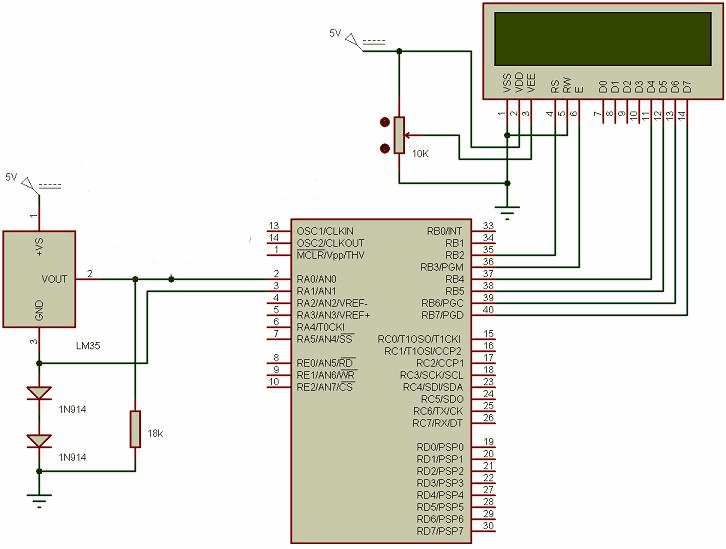Viewport: 726px width, 549px height.
Task: Select the 10K potentiometer body
Action: (399, 135)
